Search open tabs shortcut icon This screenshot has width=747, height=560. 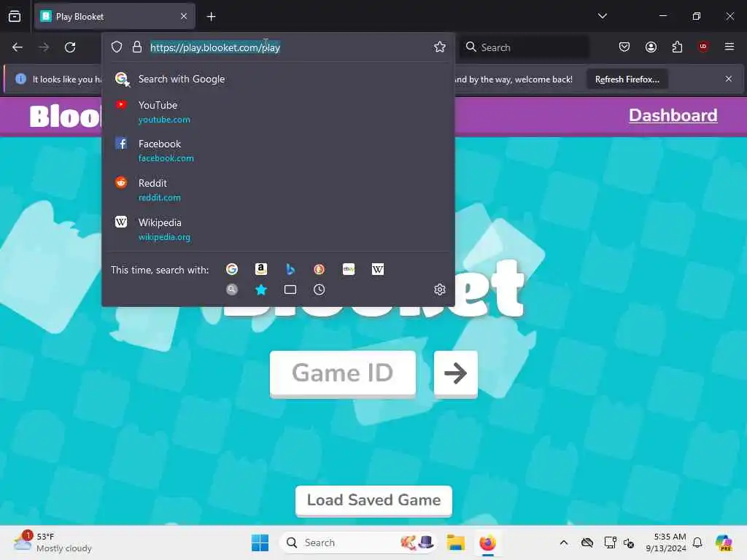click(x=290, y=289)
